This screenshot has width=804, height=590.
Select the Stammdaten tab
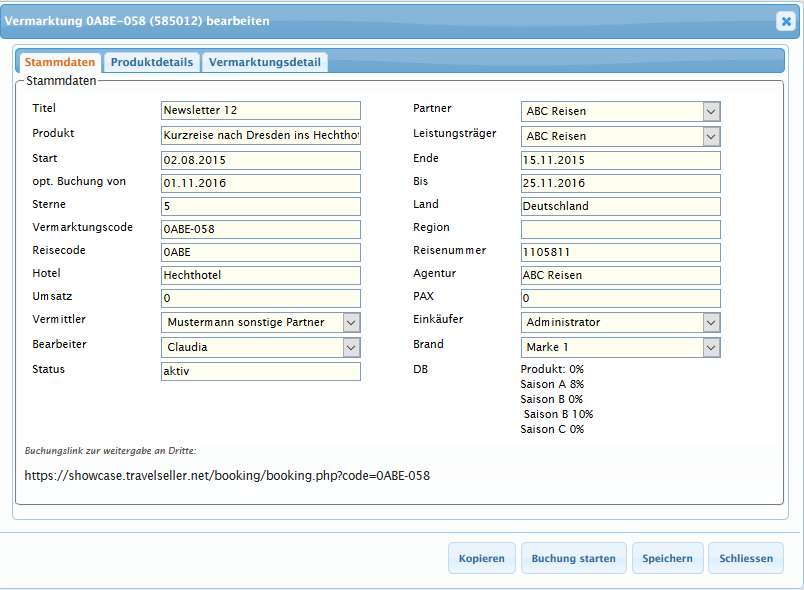[x=61, y=62]
